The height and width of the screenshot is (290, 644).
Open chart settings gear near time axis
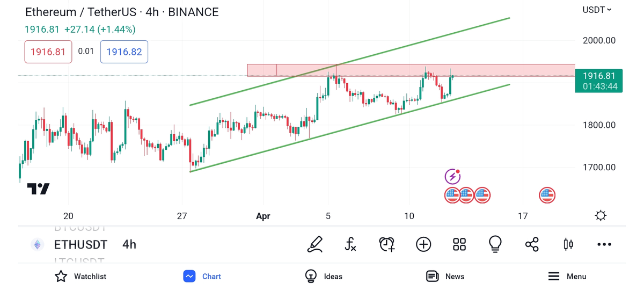[601, 216]
